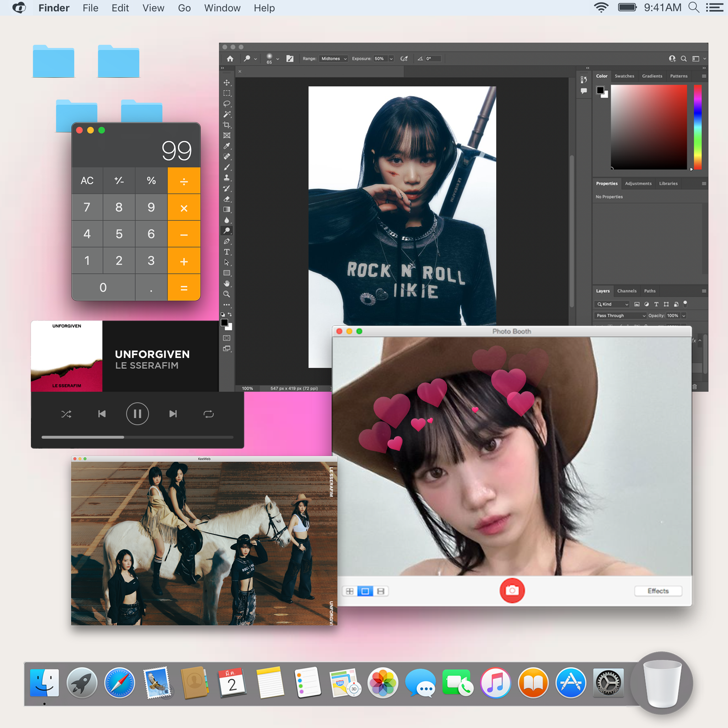728x728 pixels.
Task: Open the Range Midtones dropdown
Action: click(333, 58)
